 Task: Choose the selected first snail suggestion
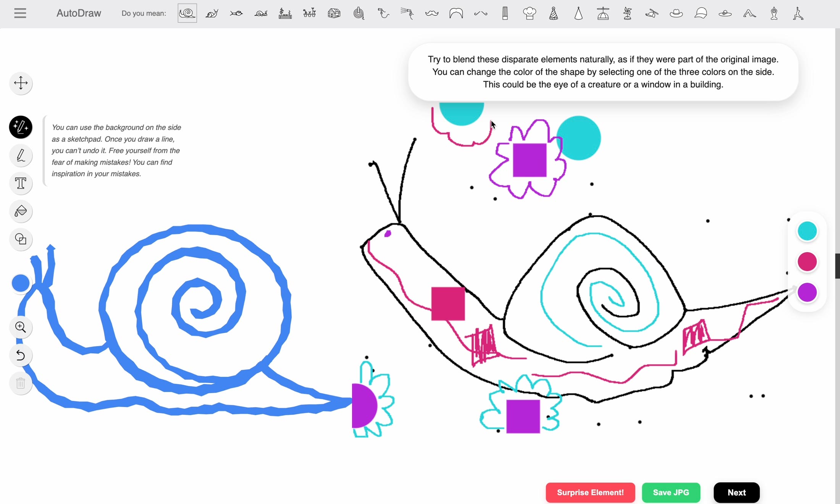(187, 13)
